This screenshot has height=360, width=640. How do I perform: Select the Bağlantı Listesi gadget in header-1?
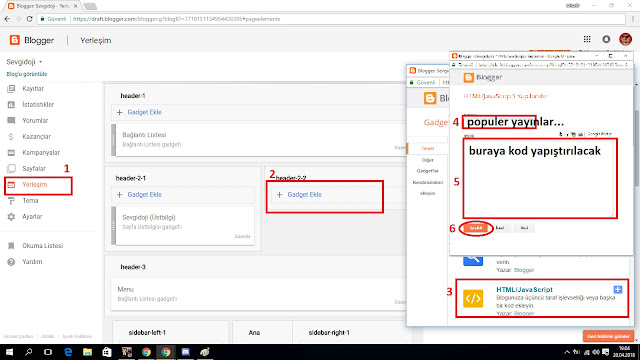[259, 140]
